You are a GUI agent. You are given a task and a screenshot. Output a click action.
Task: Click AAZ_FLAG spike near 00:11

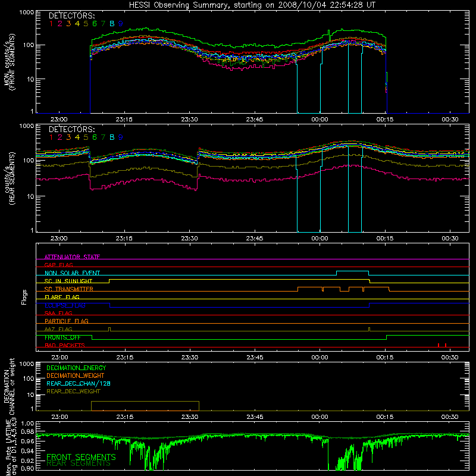[x=369, y=329]
